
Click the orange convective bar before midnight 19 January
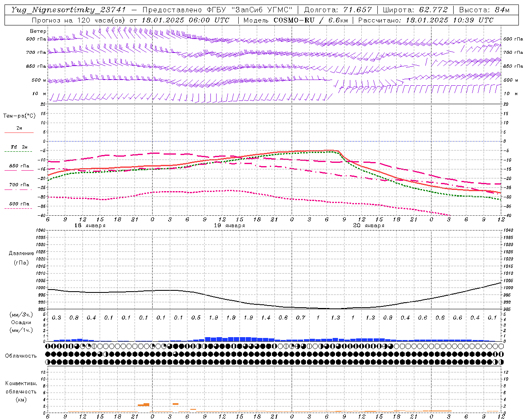coord(144,405)
